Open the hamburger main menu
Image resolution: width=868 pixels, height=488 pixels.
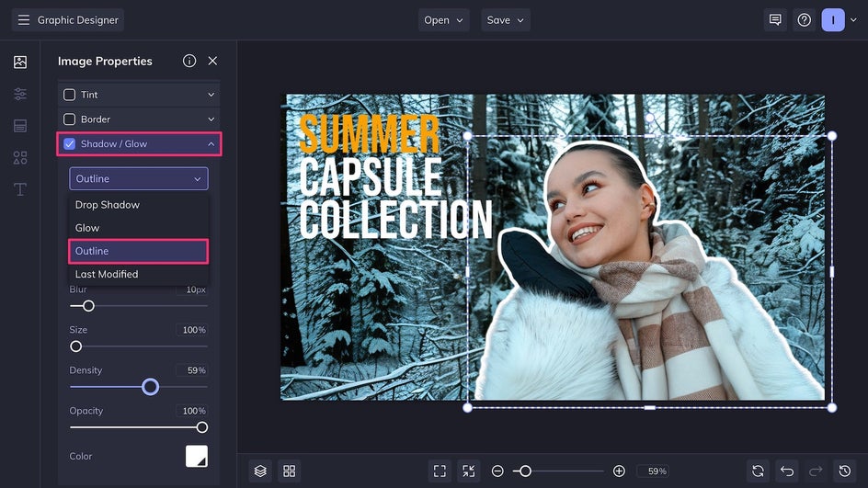(x=23, y=20)
